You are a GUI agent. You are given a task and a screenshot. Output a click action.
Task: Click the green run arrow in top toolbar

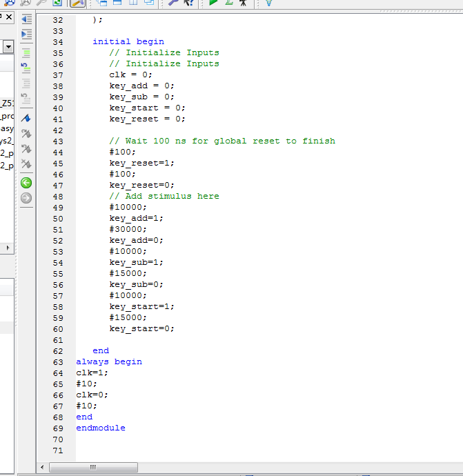(213, 3)
